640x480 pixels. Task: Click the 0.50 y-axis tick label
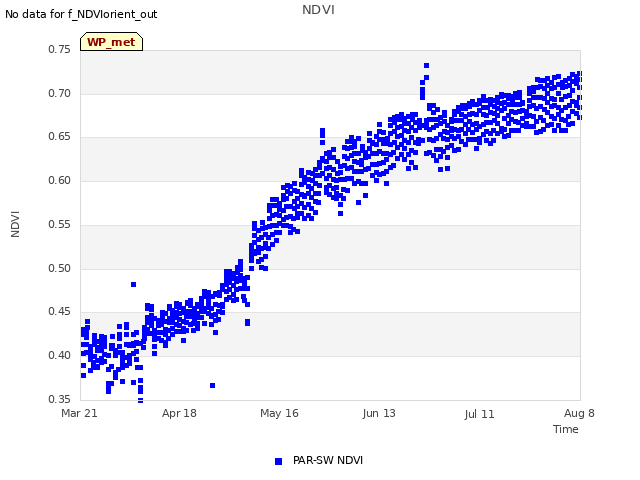coord(60,269)
